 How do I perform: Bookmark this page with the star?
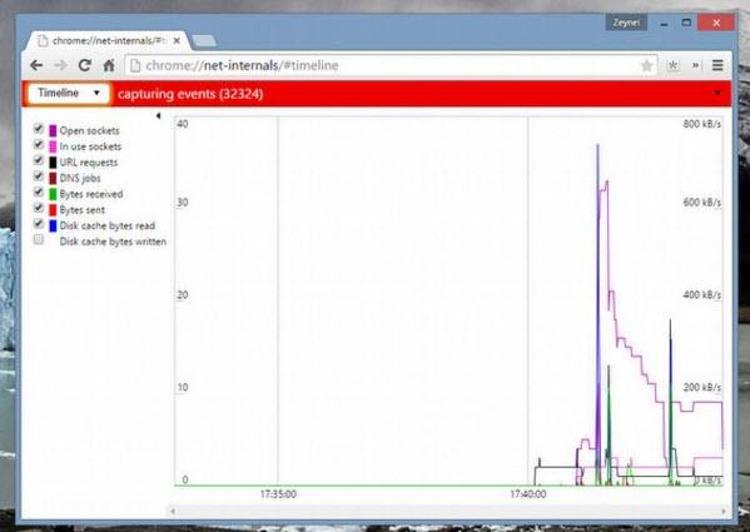coord(647,65)
